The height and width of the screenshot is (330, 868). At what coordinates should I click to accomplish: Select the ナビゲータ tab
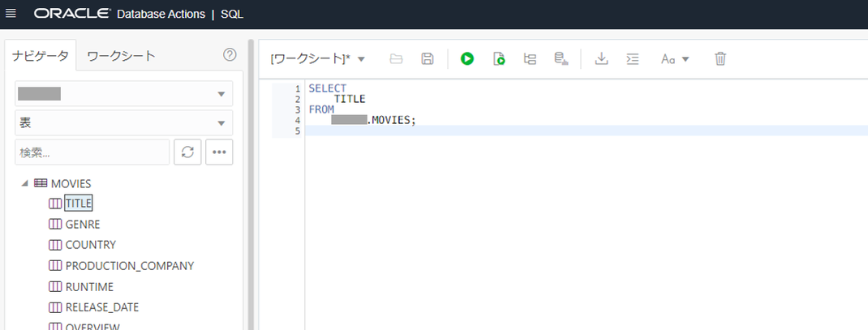[41, 55]
